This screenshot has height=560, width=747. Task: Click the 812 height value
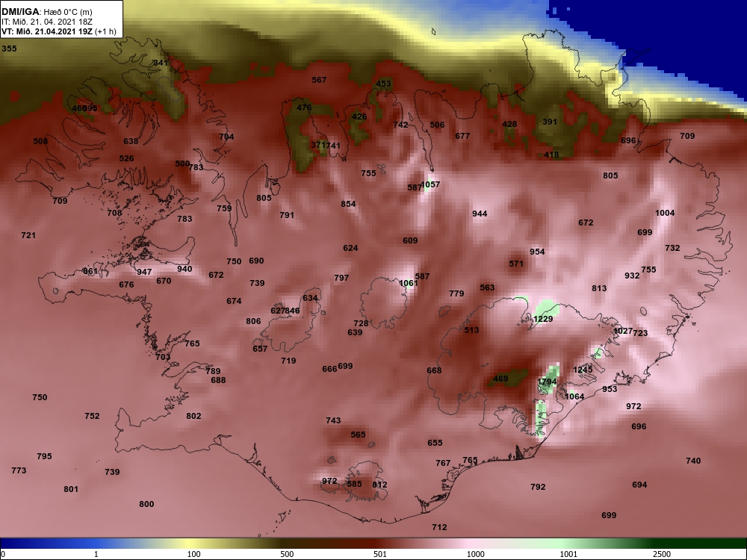click(x=379, y=485)
